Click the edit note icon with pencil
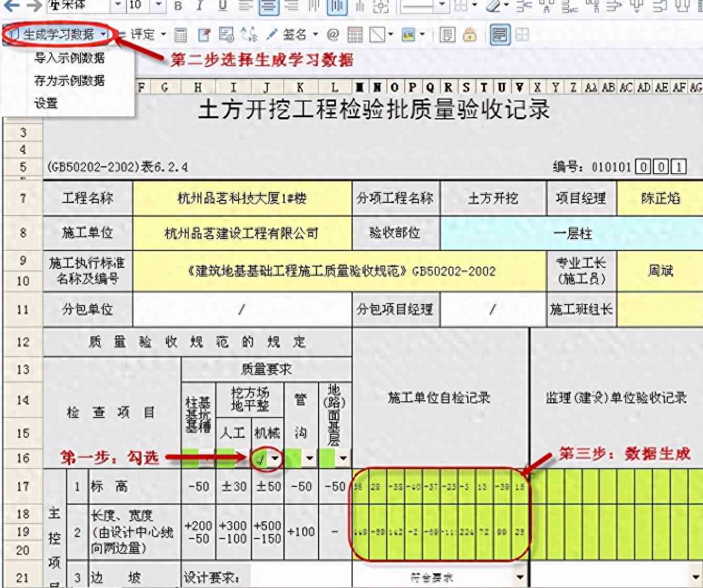Viewport: 703px width, 588px height. tap(204, 35)
